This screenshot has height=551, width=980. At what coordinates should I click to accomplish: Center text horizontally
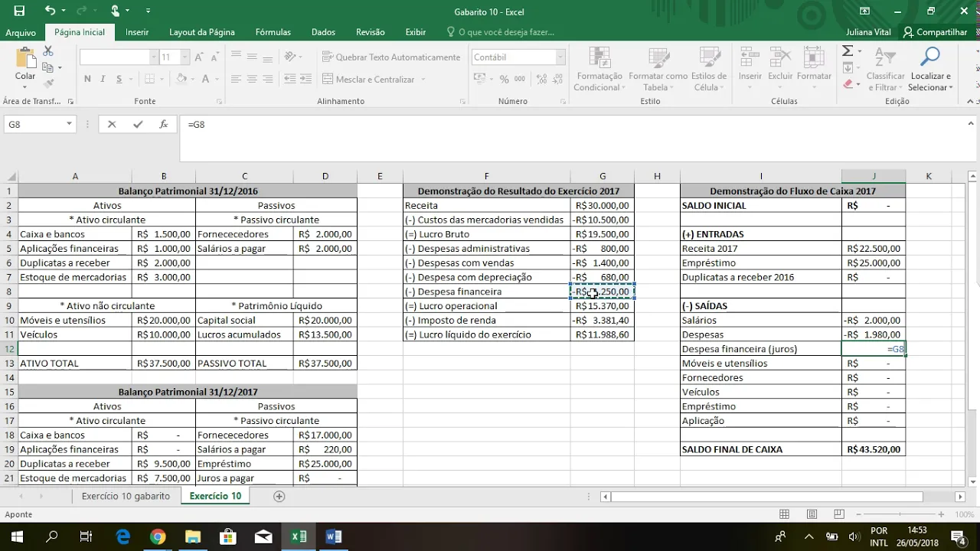click(x=252, y=79)
